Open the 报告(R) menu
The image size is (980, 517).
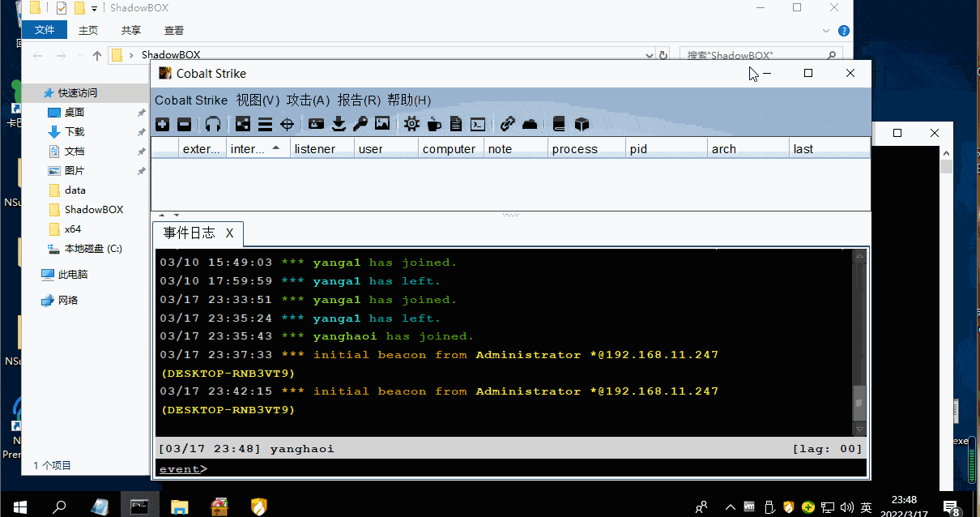click(359, 100)
